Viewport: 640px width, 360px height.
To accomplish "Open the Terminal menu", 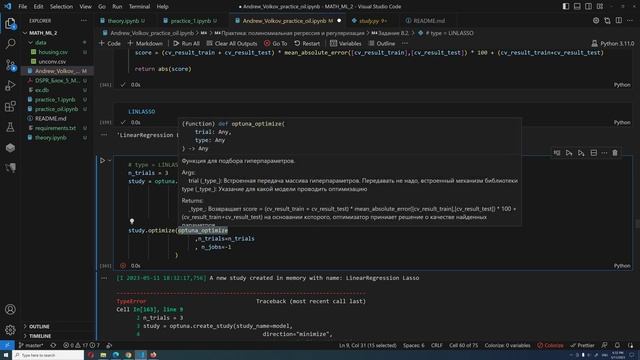I will coord(139,7).
